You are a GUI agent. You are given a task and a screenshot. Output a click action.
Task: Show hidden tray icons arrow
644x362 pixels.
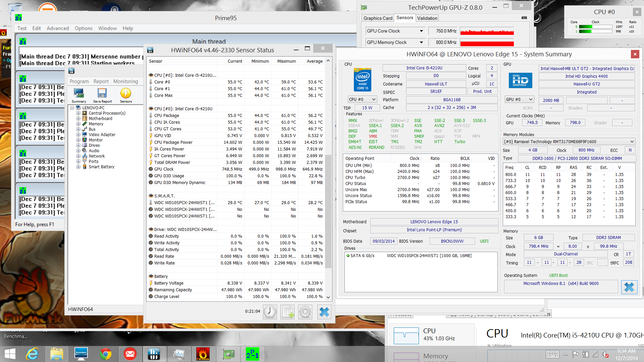click(x=566, y=354)
